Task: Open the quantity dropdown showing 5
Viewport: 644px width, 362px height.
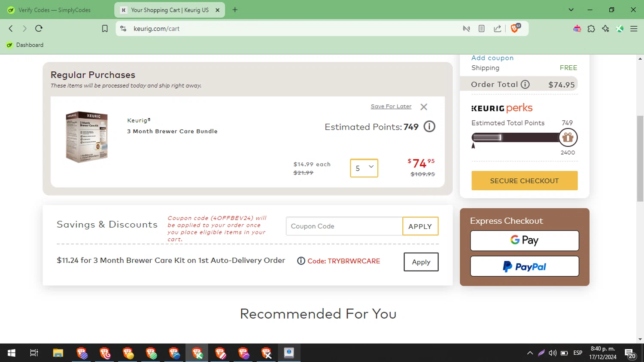Action: (364, 168)
